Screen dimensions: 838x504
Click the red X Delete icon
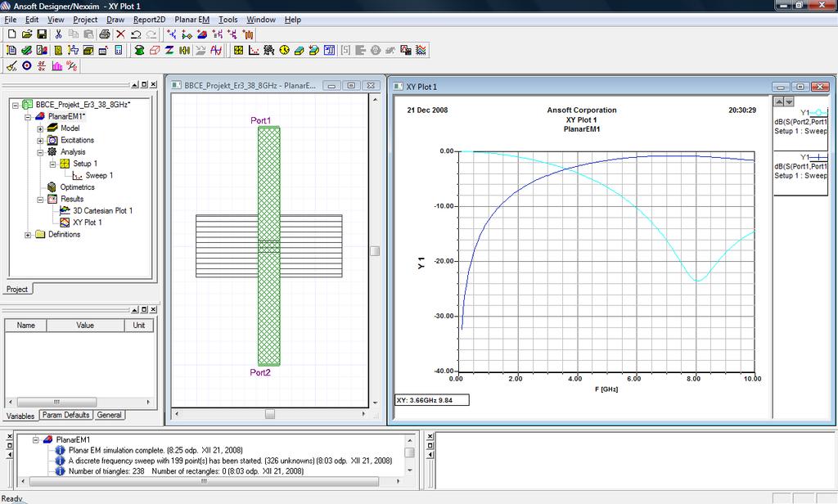click(120, 34)
